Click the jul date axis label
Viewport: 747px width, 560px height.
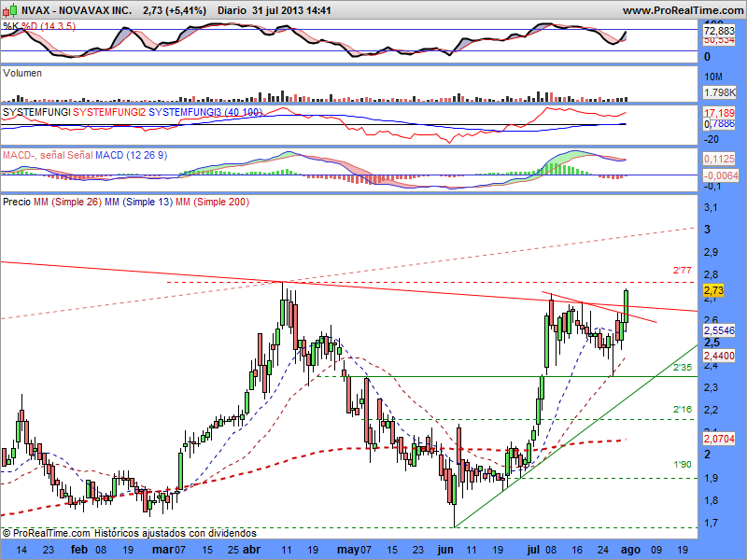(533, 550)
